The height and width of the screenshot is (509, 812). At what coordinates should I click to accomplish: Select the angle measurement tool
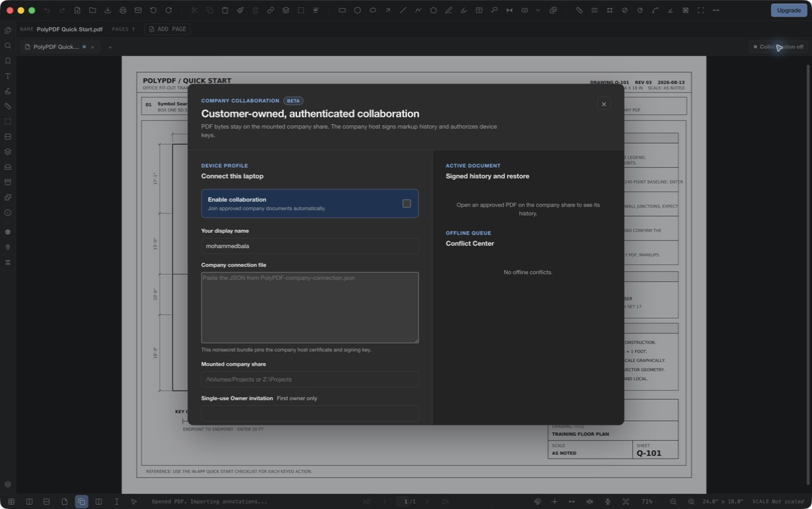pos(670,11)
